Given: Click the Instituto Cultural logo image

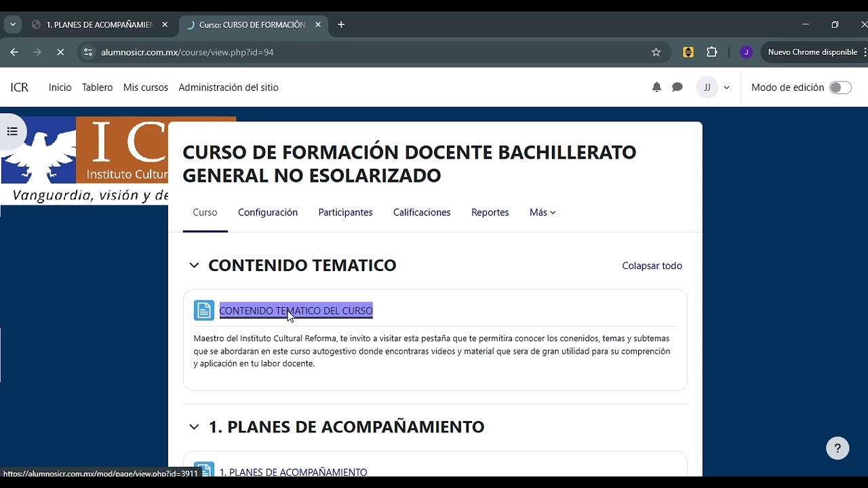Looking at the screenshot, I should tap(85, 160).
